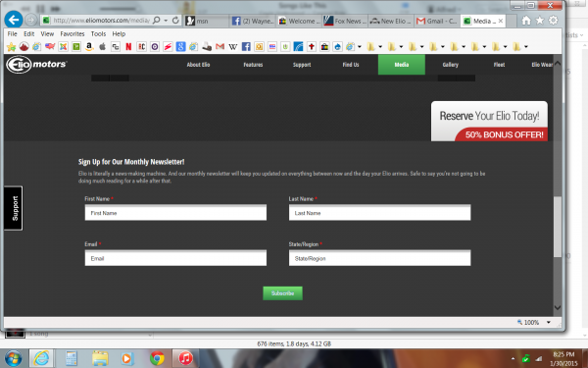Show hidden system tray icons
The height and width of the screenshot is (368, 588).
(x=513, y=358)
